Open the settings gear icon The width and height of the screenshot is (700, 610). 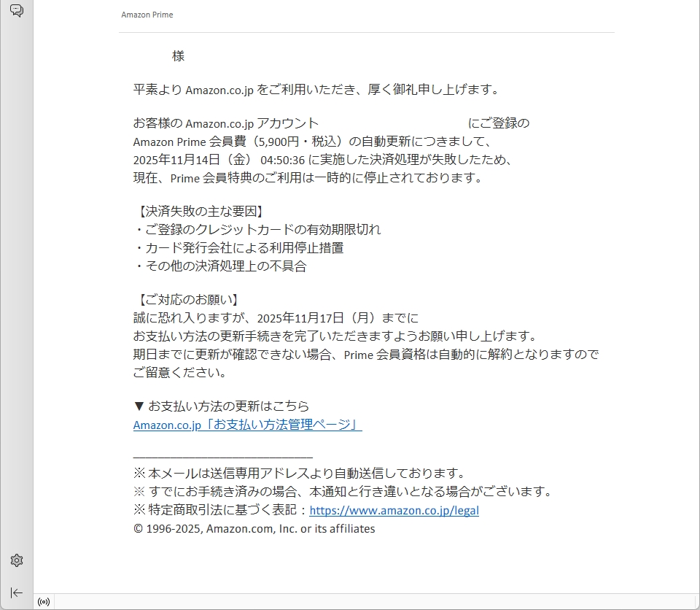click(x=16, y=560)
